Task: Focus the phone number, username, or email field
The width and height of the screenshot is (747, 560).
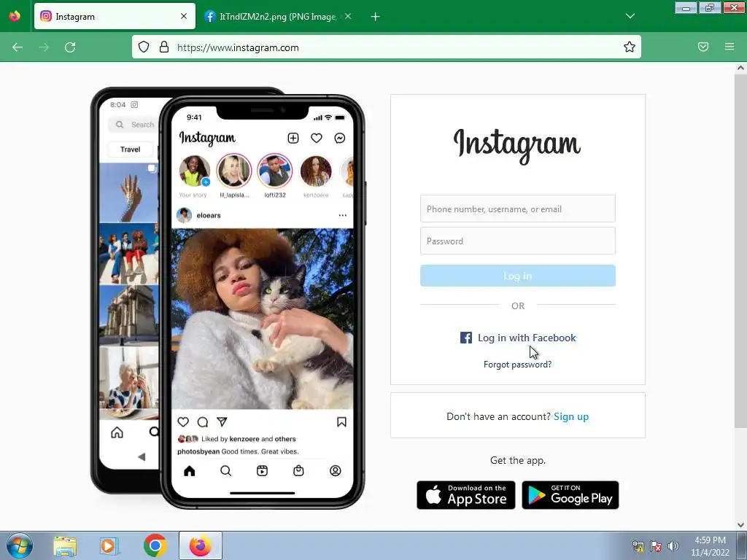Action: click(517, 209)
